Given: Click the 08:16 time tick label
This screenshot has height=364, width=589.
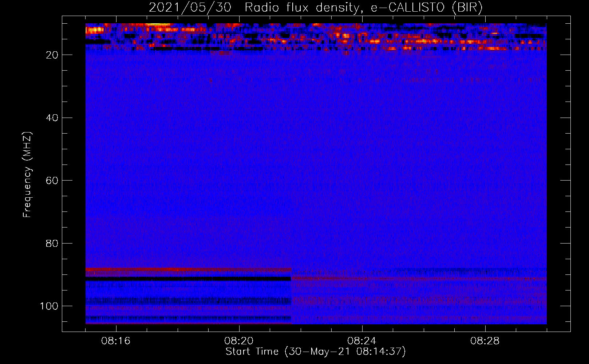Looking at the screenshot, I should 116,341.
